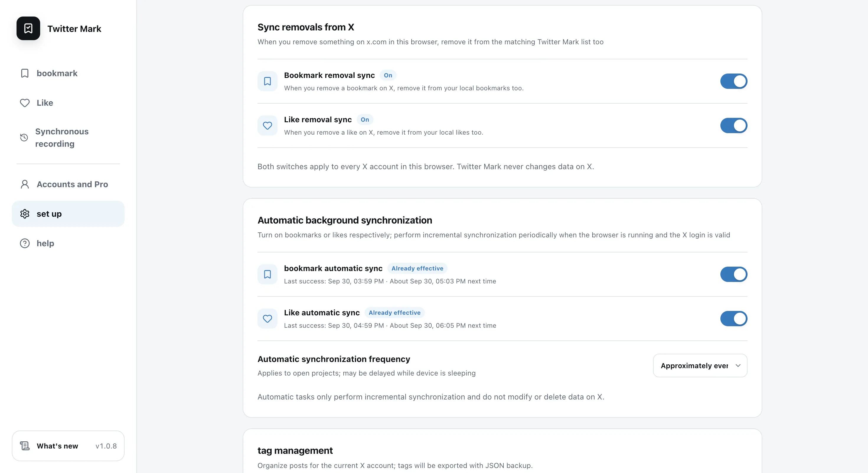This screenshot has height=473, width=868.
Task: Click the bookmark automatic sync icon
Action: click(x=267, y=274)
